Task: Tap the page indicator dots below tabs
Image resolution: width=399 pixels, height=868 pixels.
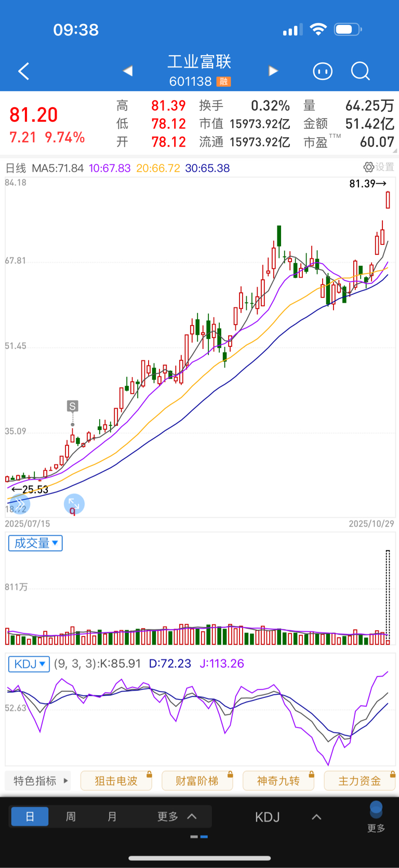Action: pyautogui.click(x=199, y=837)
